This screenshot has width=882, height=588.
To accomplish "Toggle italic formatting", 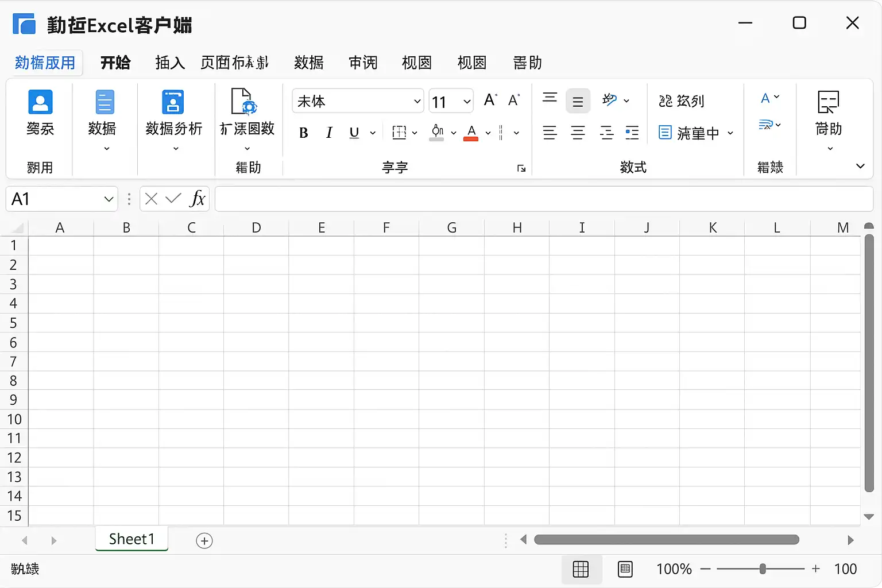I will (329, 133).
